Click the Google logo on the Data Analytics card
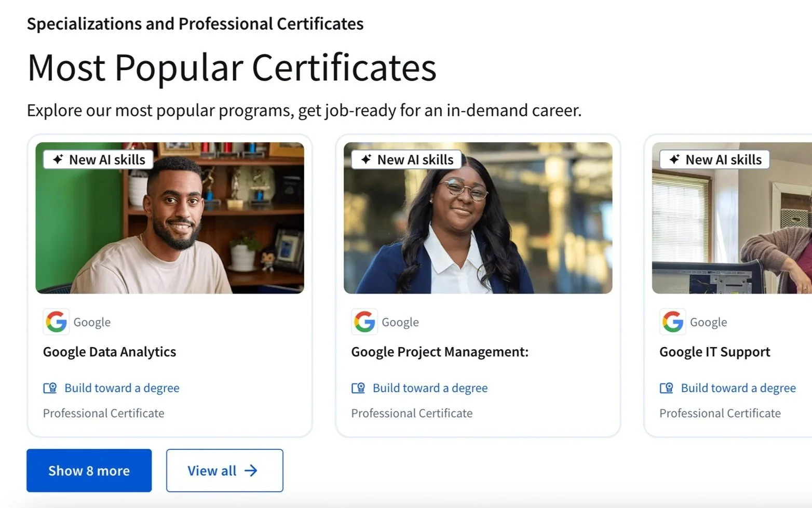This screenshot has width=812, height=508. pyautogui.click(x=56, y=322)
